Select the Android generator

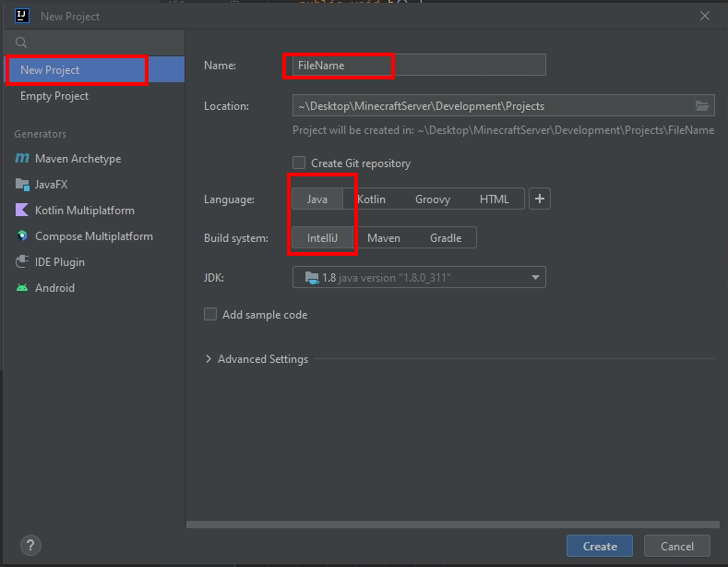click(45, 288)
